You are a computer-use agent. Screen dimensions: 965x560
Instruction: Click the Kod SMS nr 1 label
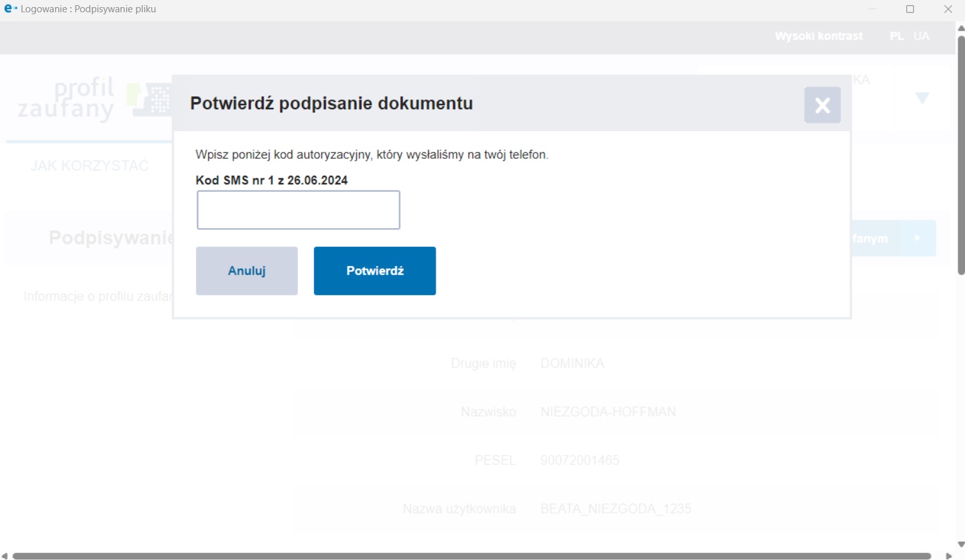click(271, 180)
